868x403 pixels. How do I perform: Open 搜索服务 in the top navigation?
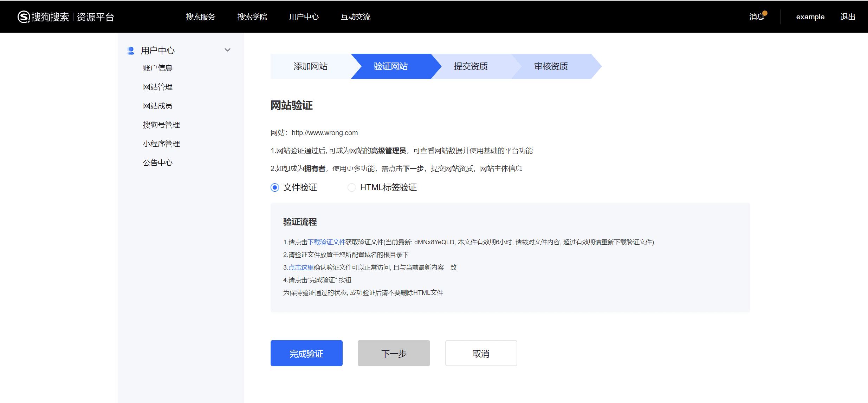pyautogui.click(x=200, y=17)
